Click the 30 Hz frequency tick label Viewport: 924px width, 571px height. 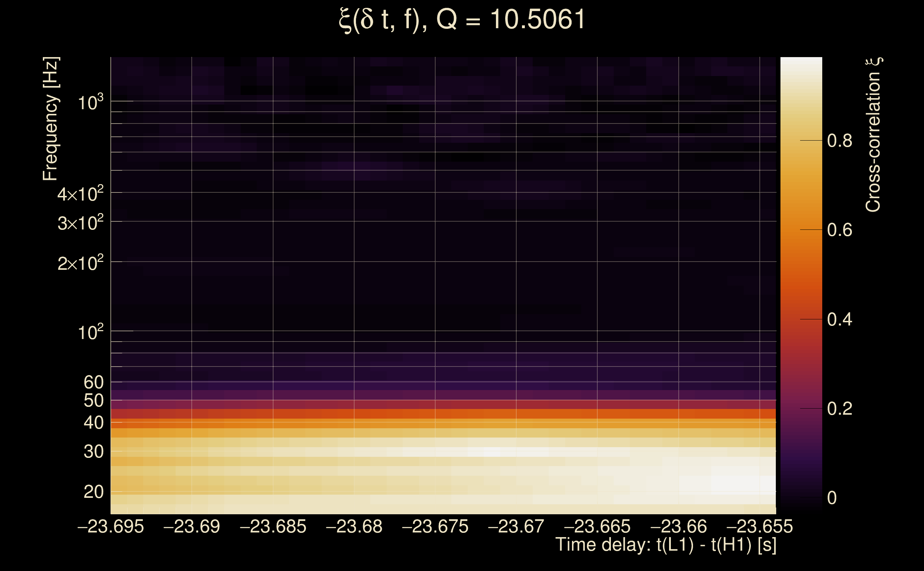point(93,452)
